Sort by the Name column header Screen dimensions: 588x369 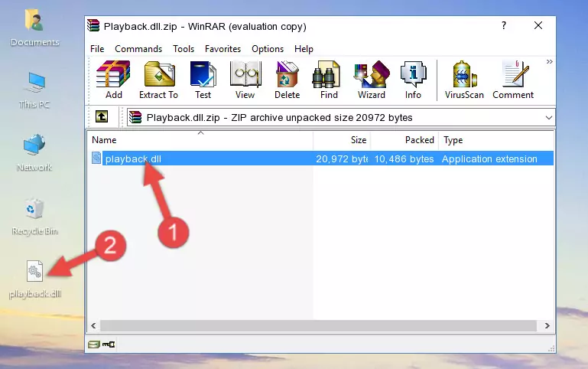tap(200, 140)
